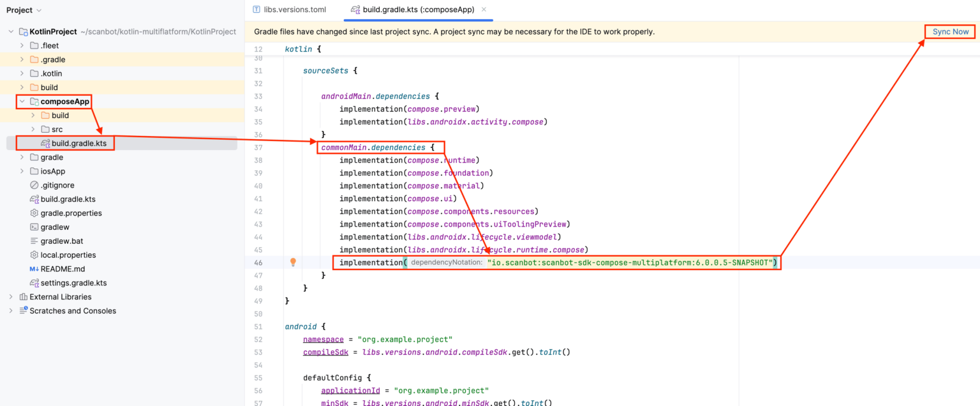The image size is (980, 406).
Task: Click the scanbot dependency string on line 46
Action: [630, 262]
